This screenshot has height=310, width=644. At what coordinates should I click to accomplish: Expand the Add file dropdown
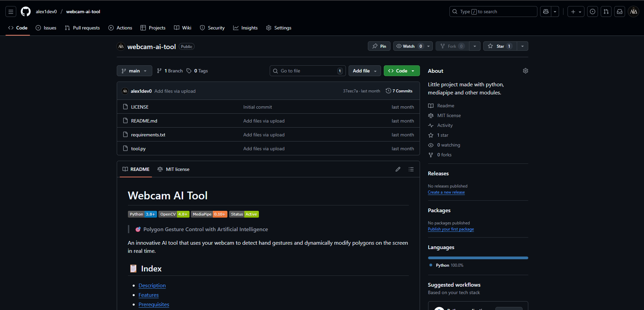coord(364,71)
